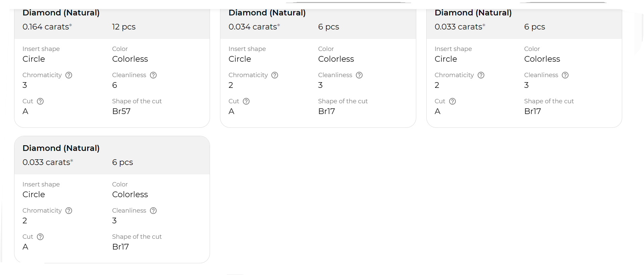This screenshot has height=275, width=644.
Task: Click Cleanliness help icon in 0.034-carat card
Action: [359, 75]
